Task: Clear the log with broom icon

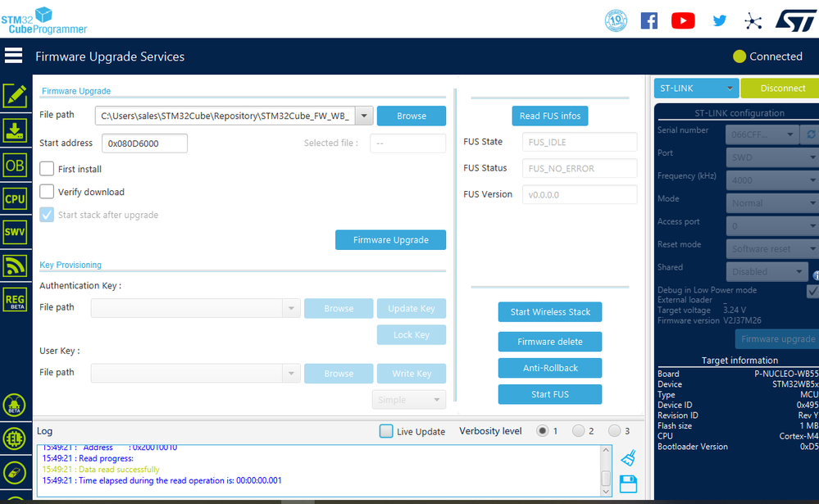Action: tap(628, 458)
